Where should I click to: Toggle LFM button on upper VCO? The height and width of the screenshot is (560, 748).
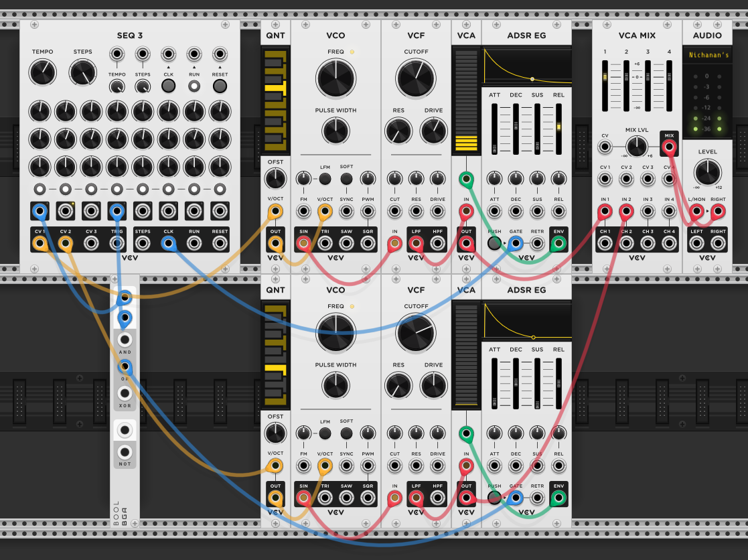coord(325,179)
